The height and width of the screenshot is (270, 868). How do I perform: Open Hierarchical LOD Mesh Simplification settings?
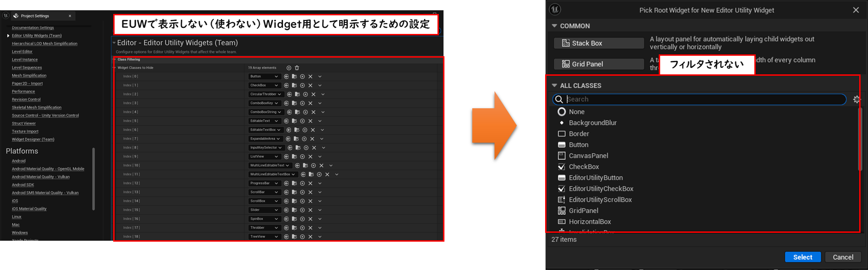click(45, 44)
